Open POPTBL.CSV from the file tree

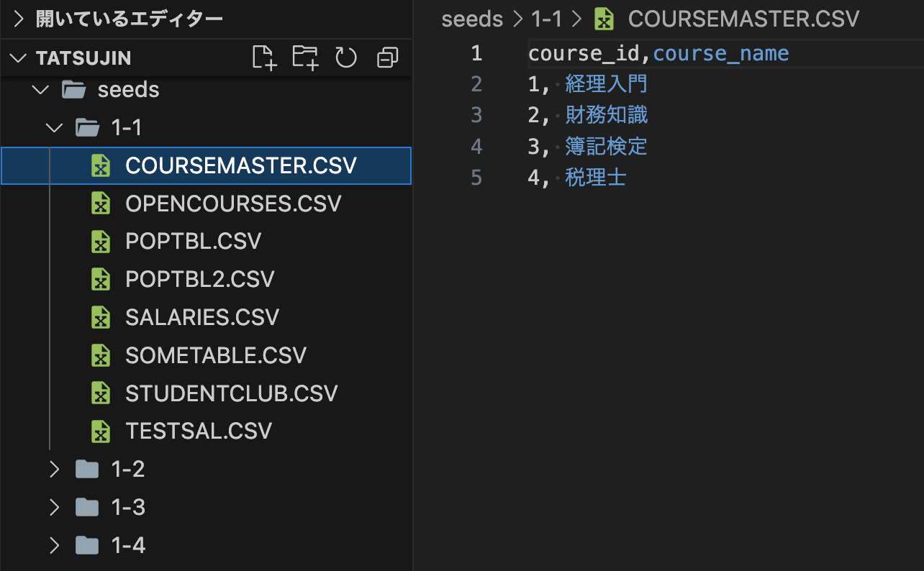[x=191, y=241]
